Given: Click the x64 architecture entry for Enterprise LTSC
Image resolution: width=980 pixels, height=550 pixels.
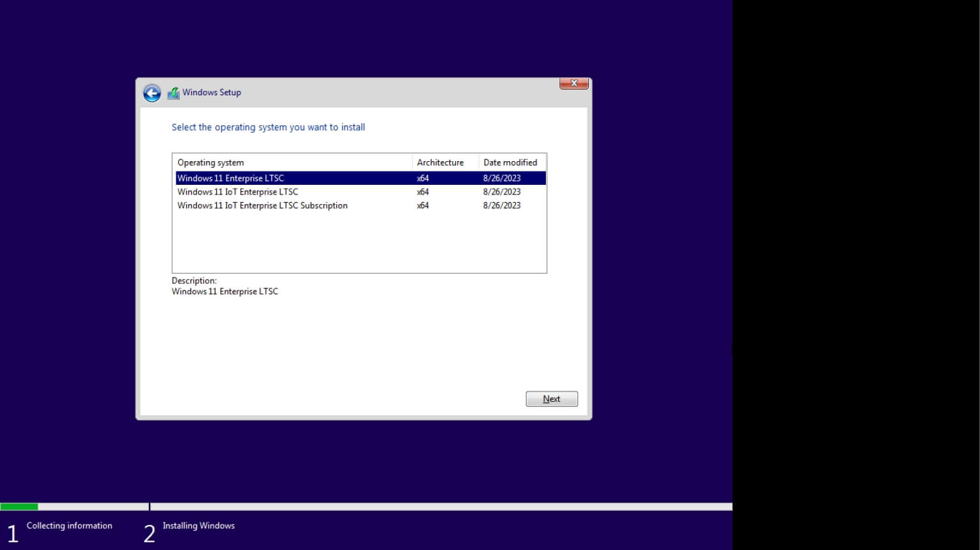Looking at the screenshot, I should 421,178.
